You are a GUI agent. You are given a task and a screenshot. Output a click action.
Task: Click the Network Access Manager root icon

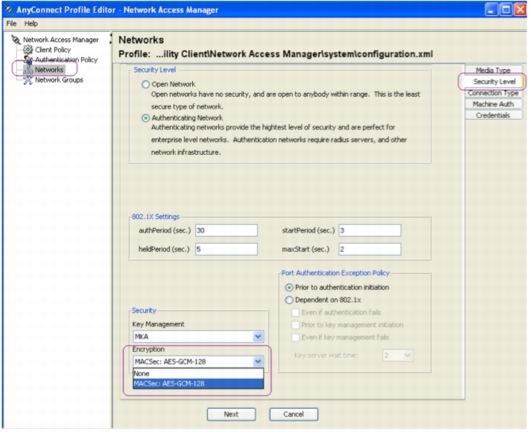(x=16, y=40)
